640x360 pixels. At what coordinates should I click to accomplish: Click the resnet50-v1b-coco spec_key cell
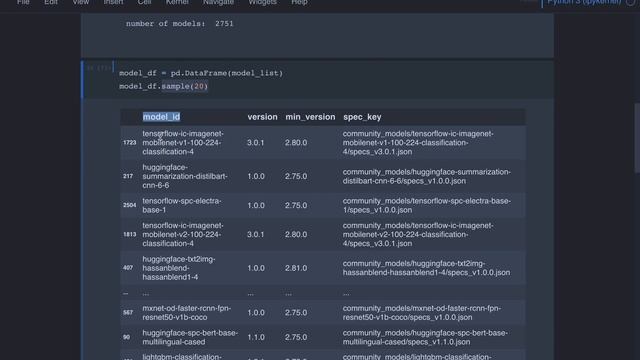click(422, 313)
